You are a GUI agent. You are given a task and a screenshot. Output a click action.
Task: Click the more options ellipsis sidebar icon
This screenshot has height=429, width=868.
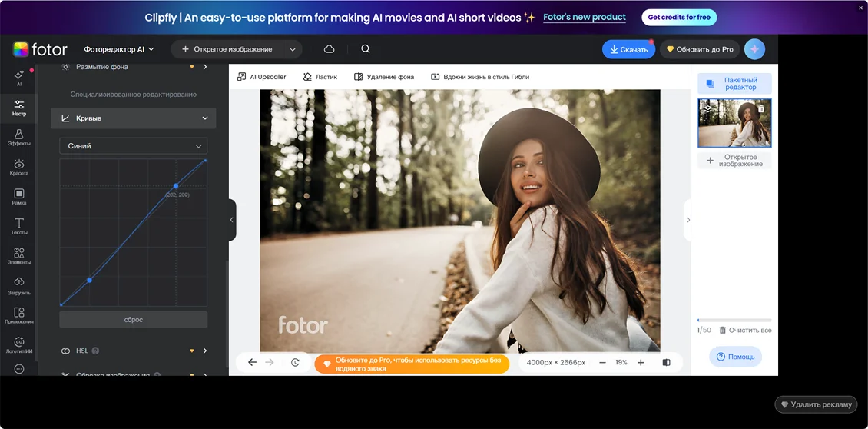point(19,369)
